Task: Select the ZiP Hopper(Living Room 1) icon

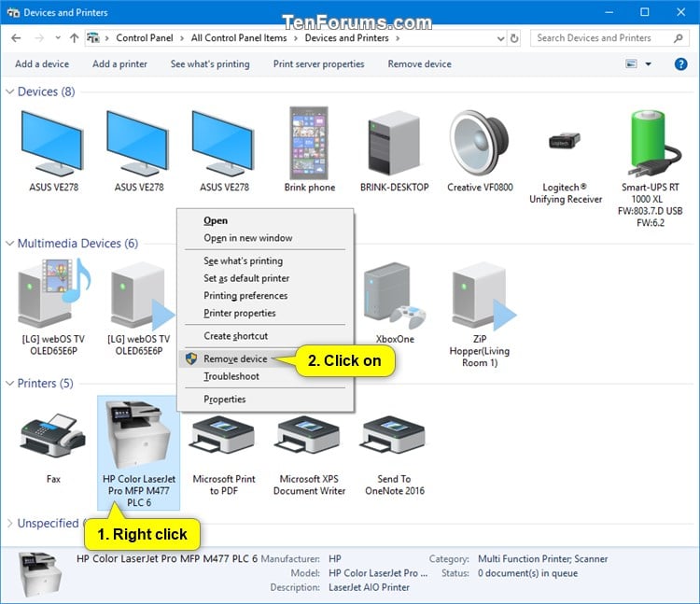Action: point(483,295)
